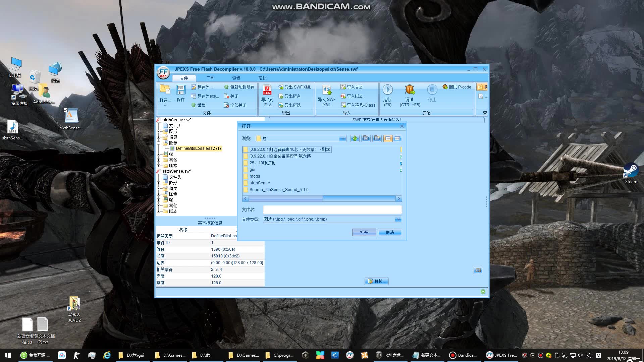
Task: Select Suaron_6thSence_Sound_5.1.0 folder
Action: coord(279,190)
